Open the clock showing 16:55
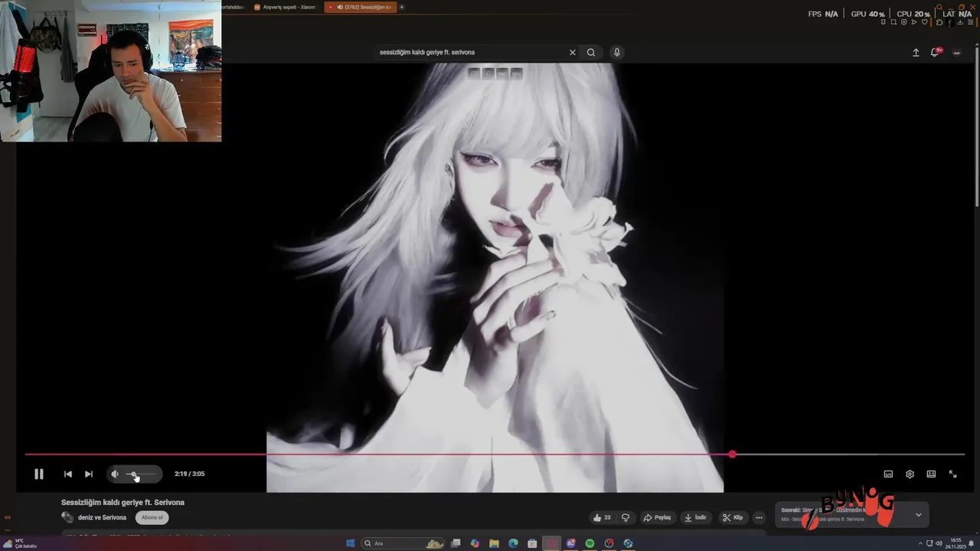The width and height of the screenshot is (980, 551). 955,543
